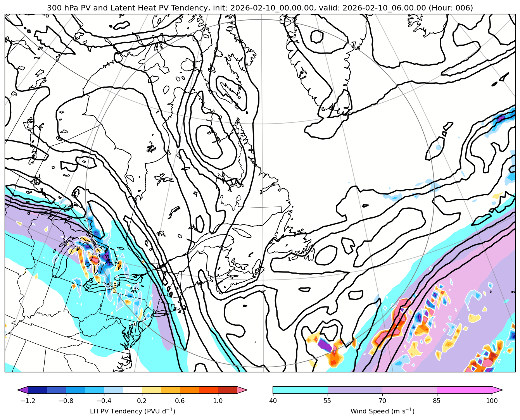Click purple left arrow of LH PV colorbar
This screenshot has width=520, height=420.
pyautogui.click(x=23, y=390)
